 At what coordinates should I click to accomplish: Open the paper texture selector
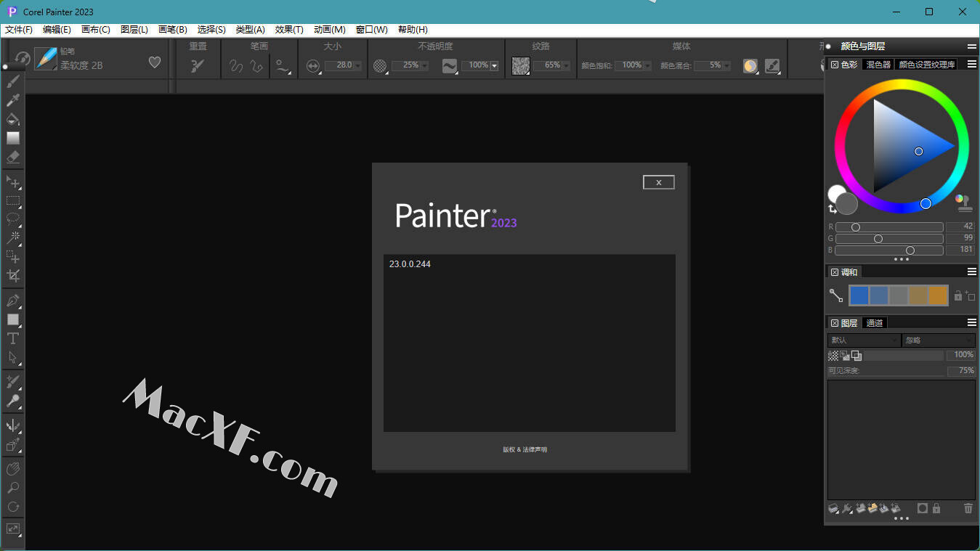point(521,66)
